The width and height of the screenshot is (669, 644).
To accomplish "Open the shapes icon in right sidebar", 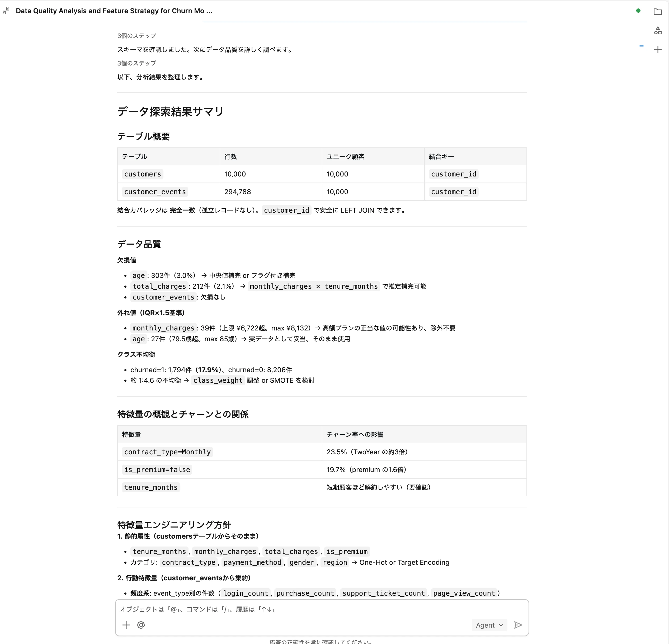I will coord(658,31).
